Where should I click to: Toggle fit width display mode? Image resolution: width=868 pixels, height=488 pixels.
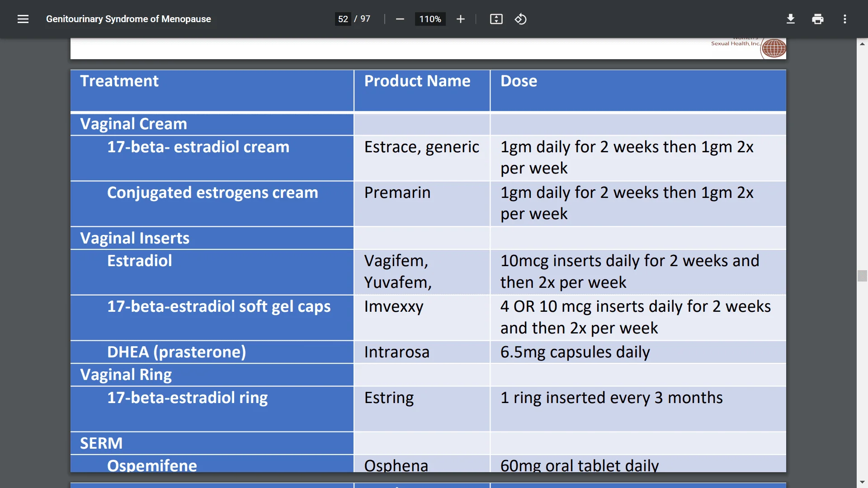click(496, 19)
